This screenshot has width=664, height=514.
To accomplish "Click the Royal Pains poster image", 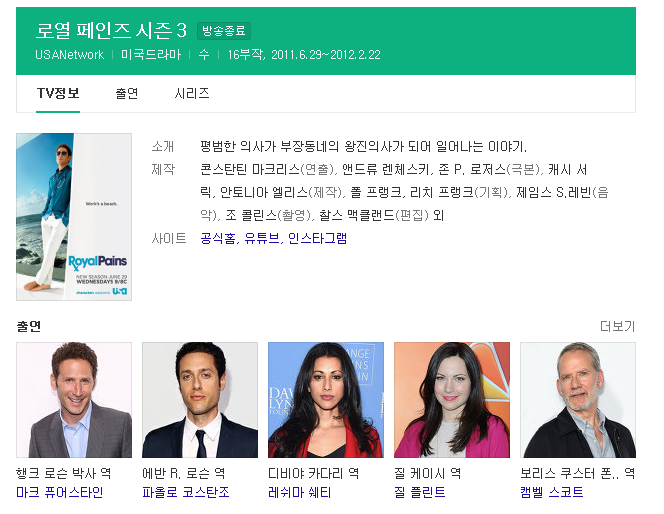I will pyautogui.click(x=74, y=217).
